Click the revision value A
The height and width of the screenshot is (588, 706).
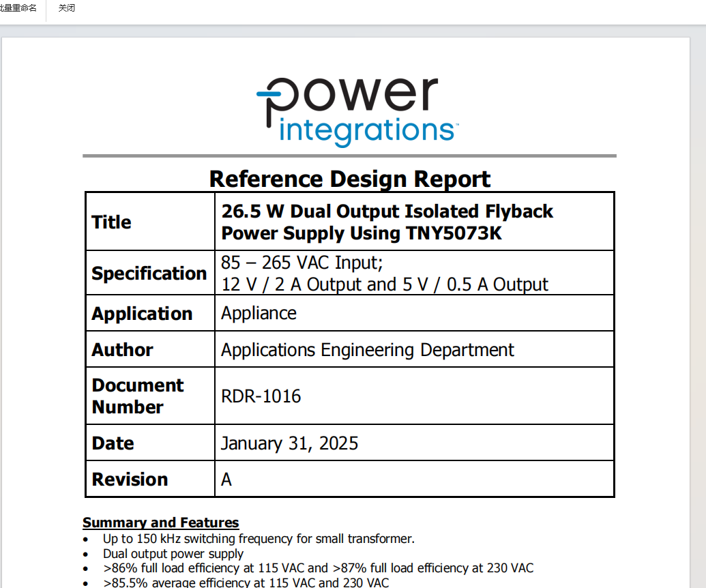click(x=226, y=480)
